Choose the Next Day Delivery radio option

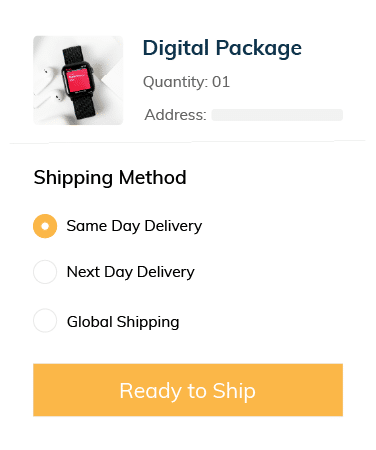pos(45,272)
